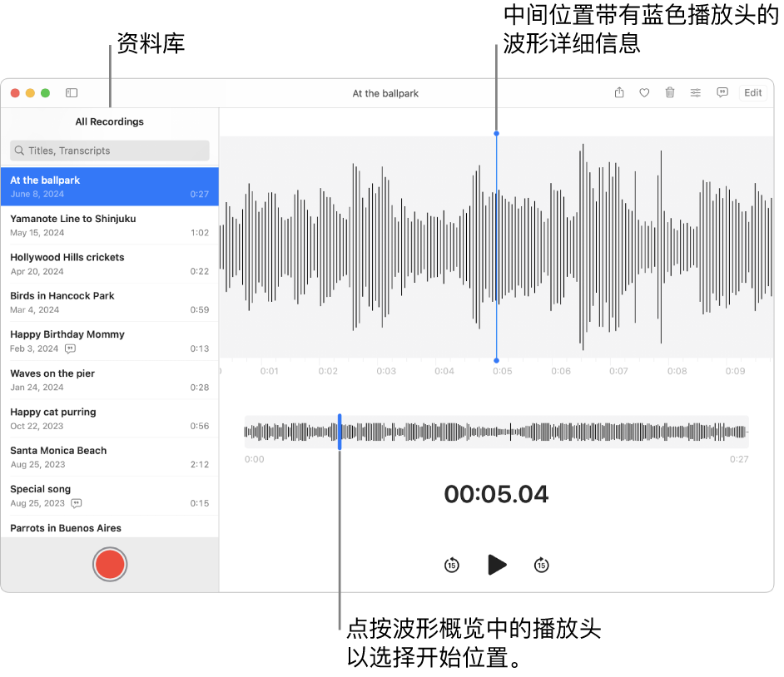784x677 pixels.
Task: Click 0:00 start time label under overview
Action: point(254,459)
